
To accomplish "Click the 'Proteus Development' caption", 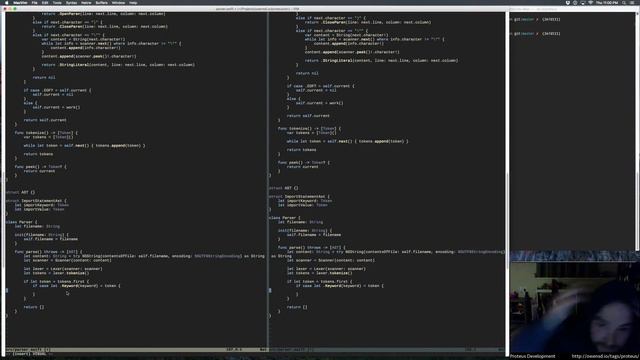I will [x=533, y=356].
